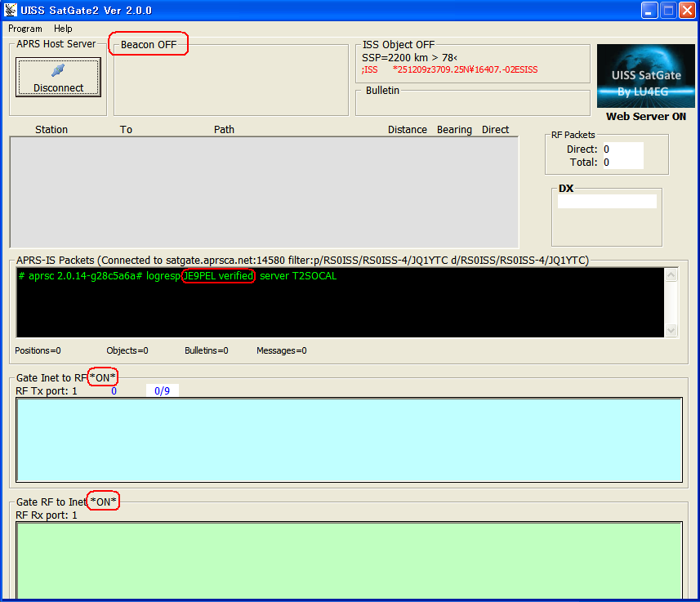Image resolution: width=700 pixels, height=602 pixels.
Task: Click the green RF to Inet log area
Action: point(349,560)
